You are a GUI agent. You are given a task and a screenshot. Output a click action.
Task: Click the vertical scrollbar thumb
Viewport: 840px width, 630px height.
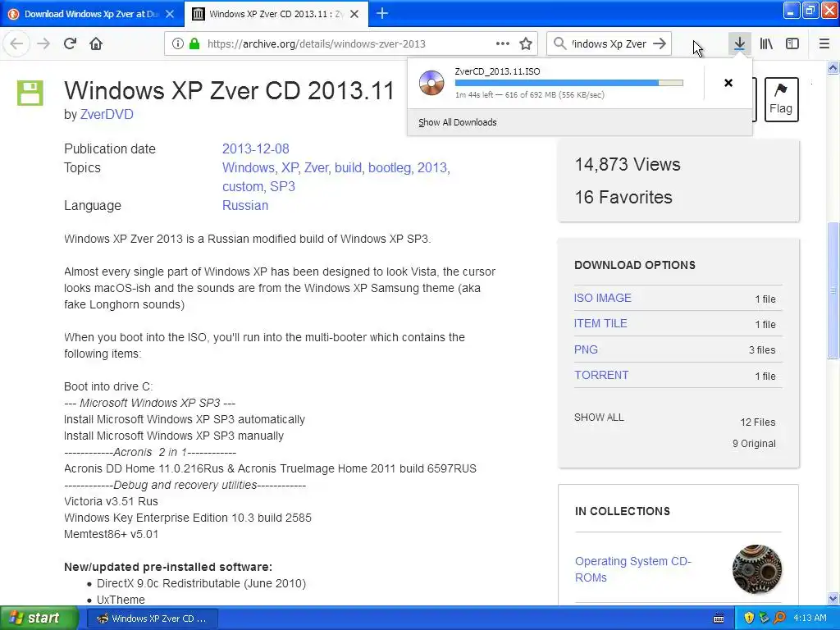833,290
